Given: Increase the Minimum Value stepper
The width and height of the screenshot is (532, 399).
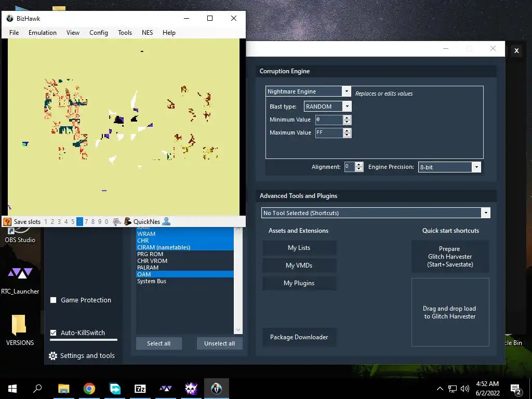Looking at the screenshot, I should click(347, 117).
